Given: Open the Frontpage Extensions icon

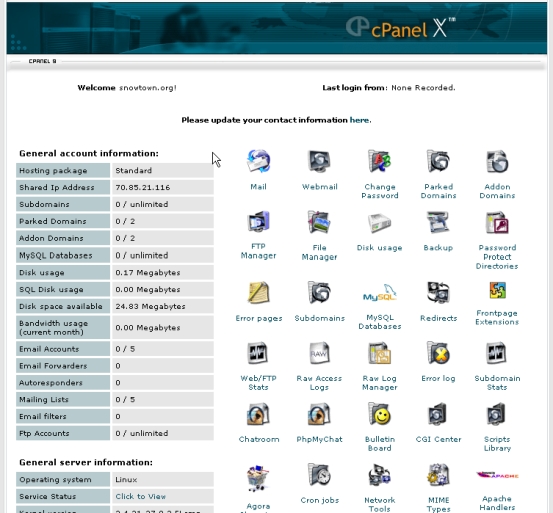Looking at the screenshot, I should pos(498,291).
